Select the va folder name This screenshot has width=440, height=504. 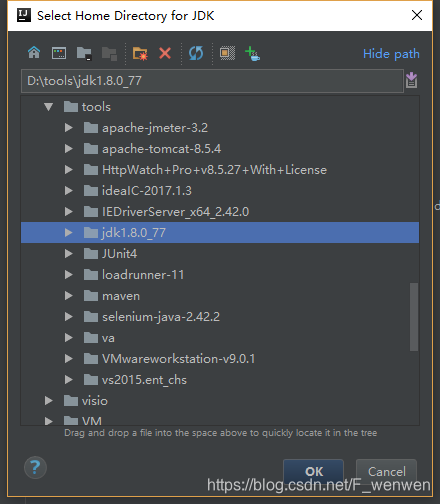coord(108,338)
